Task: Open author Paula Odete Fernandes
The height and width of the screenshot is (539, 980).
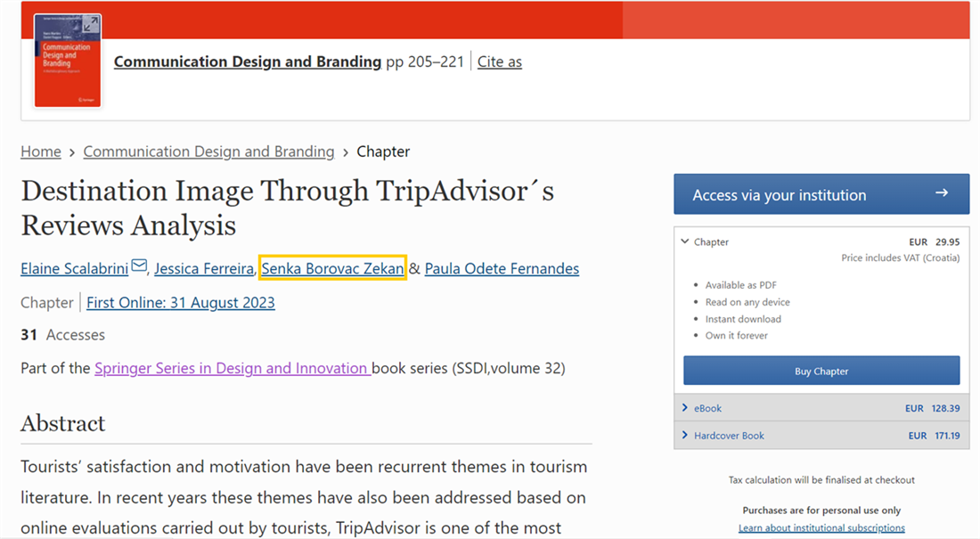Action: point(502,268)
